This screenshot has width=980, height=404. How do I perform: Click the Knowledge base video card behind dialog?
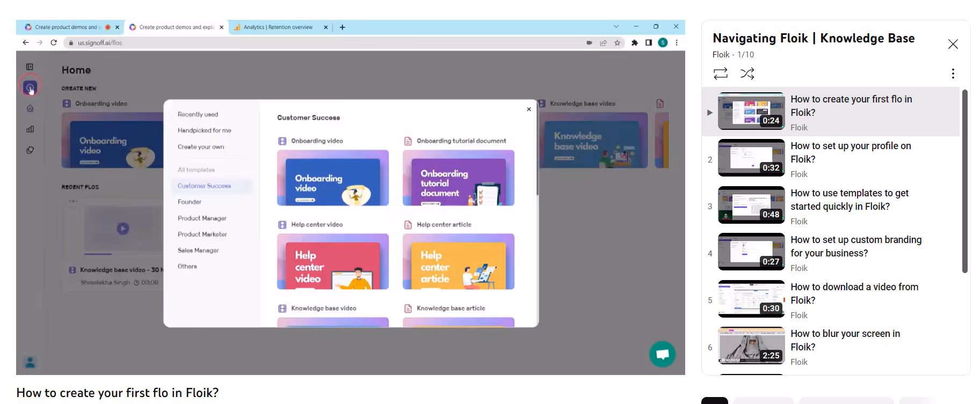coord(593,140)
